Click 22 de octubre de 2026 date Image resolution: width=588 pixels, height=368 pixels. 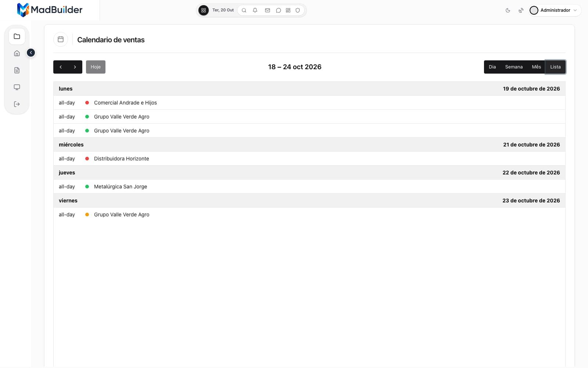[x=531, y=173]
